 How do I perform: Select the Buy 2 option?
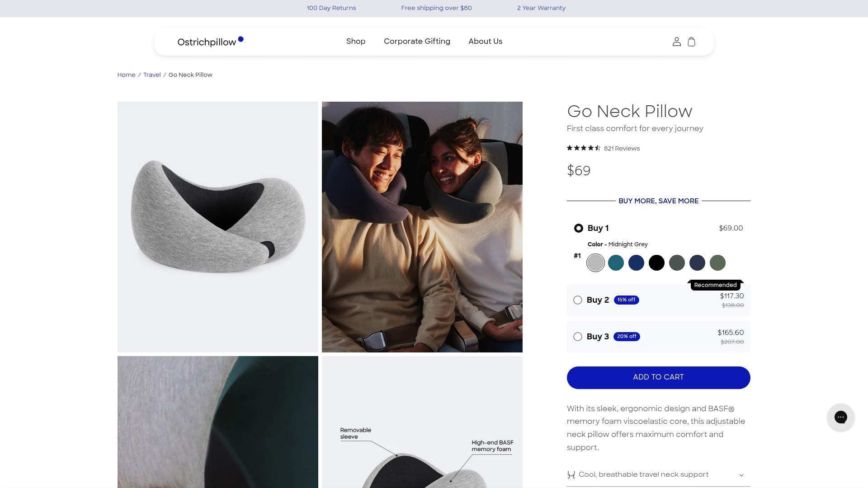click(578, 300)
